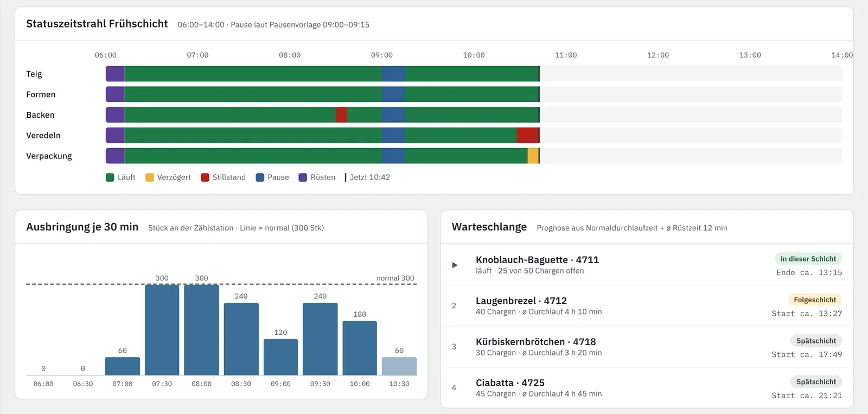Click 'Start ca. 17:49' text

pyautogui.click(x=807, y=355)
